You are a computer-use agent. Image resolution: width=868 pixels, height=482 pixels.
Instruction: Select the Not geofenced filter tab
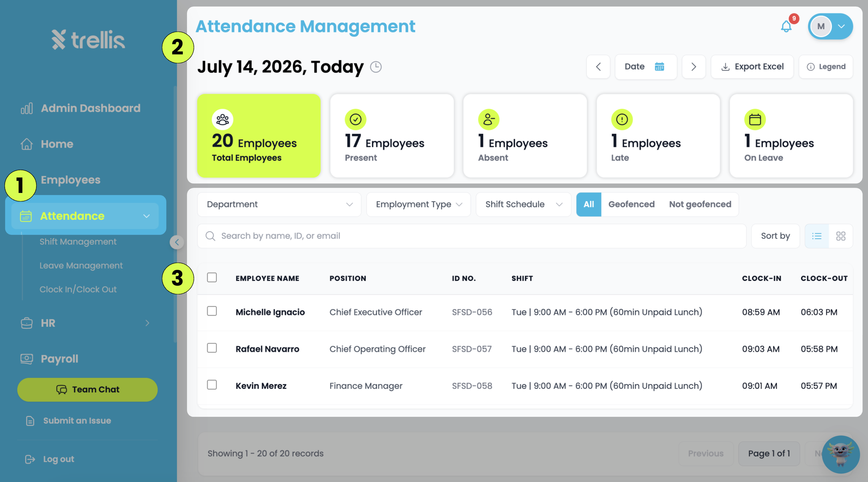[x=700, y=204]
